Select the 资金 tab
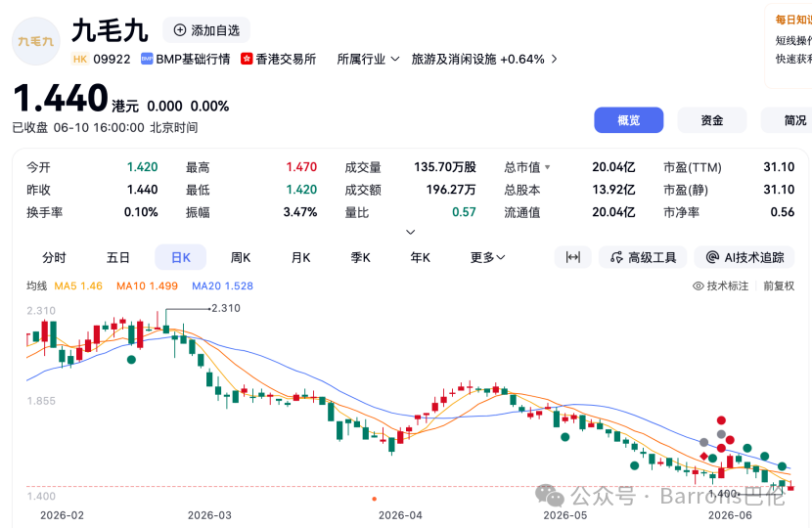The width and height of the screenshot is (812, 528). (x=711, y=120)
